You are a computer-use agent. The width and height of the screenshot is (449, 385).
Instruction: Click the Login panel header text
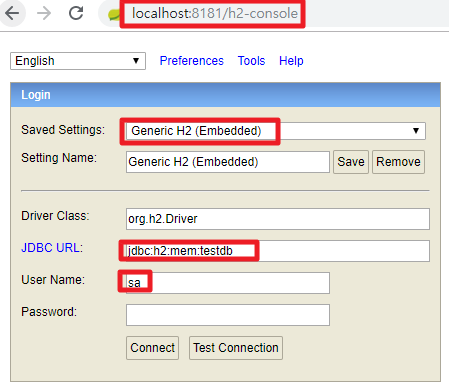pos(36,95)
